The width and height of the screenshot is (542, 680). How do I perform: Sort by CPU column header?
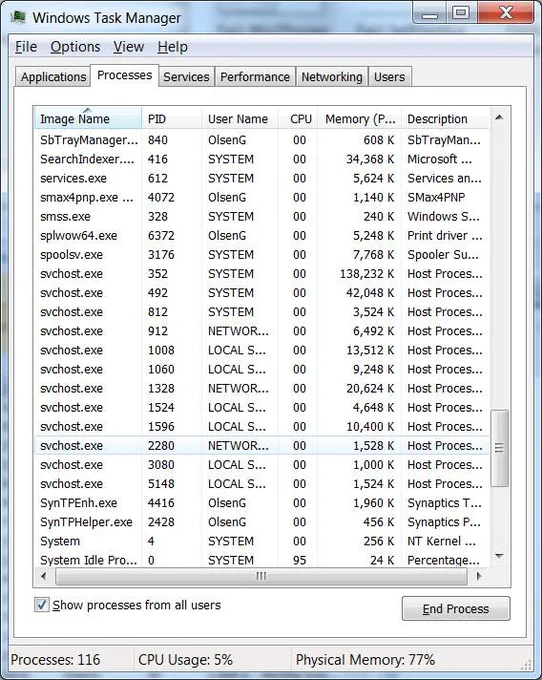(x=298, y=118)
